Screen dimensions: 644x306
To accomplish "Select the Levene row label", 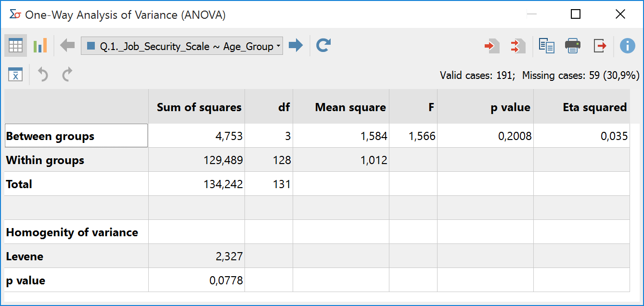I will point(76,256).
